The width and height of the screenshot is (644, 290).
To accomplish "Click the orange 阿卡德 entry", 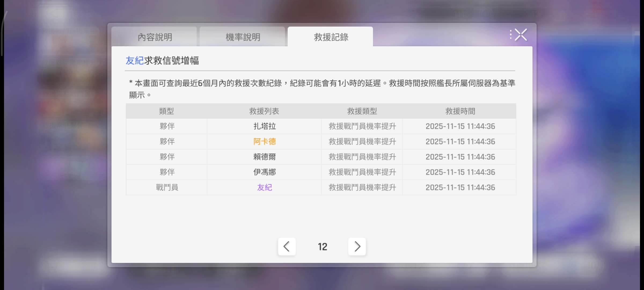I will pyautogui.click(x=264, y=142).
